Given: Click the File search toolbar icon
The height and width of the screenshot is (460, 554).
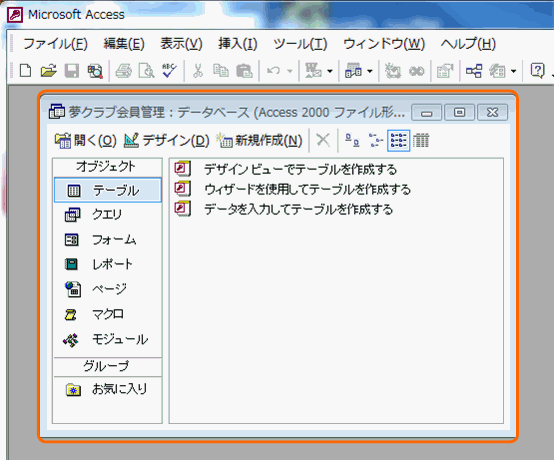Looking at the screenshot, I should (x=95, y=71).
